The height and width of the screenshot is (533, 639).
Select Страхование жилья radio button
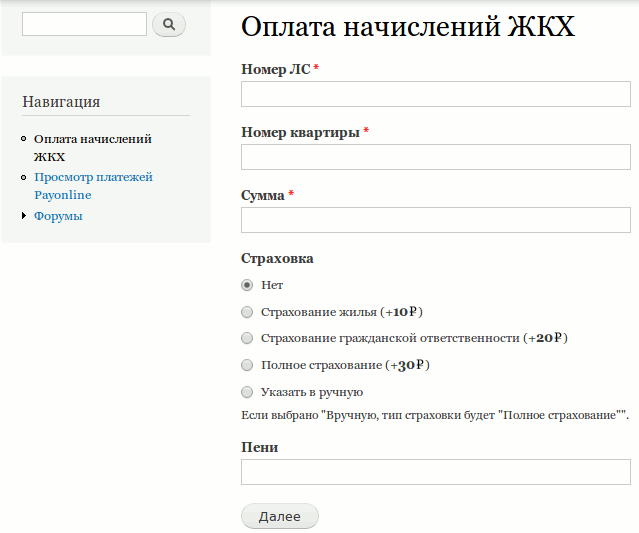[x=247, y=312]
